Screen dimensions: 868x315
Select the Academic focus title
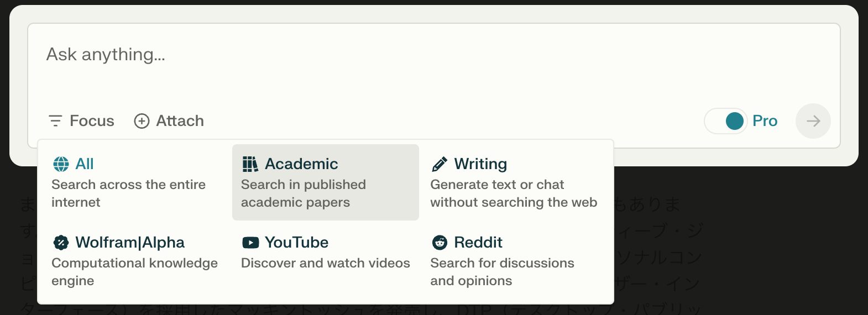301,164
